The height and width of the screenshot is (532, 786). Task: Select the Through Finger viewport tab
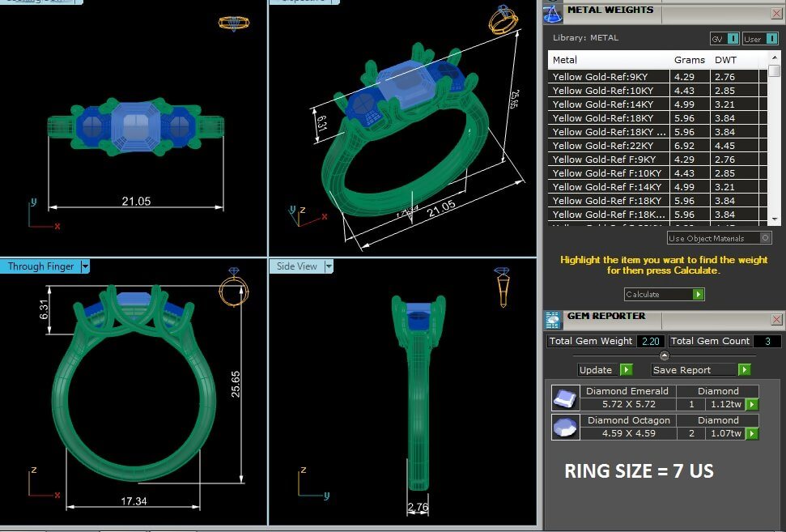click(40, 266)
